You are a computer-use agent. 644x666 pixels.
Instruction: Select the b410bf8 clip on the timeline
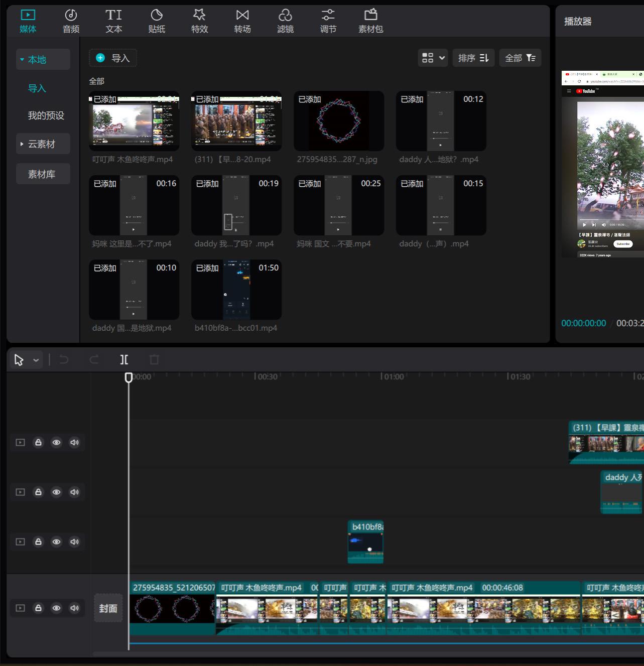365,542
